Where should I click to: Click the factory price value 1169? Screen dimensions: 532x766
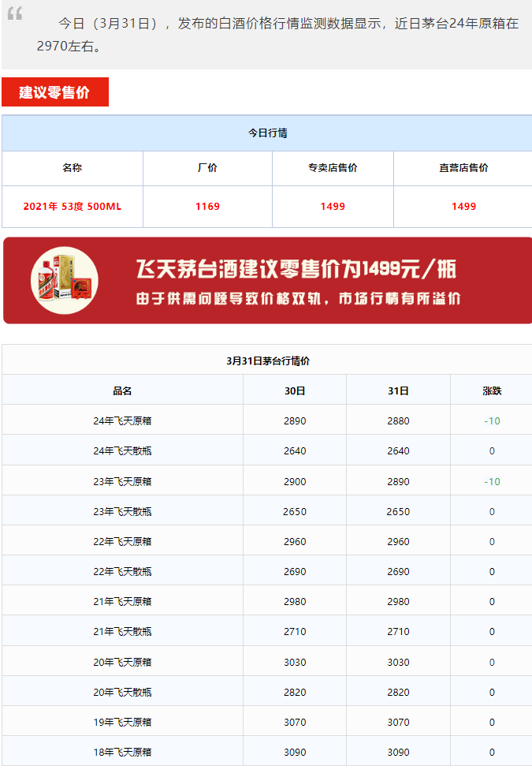point(207,207)
